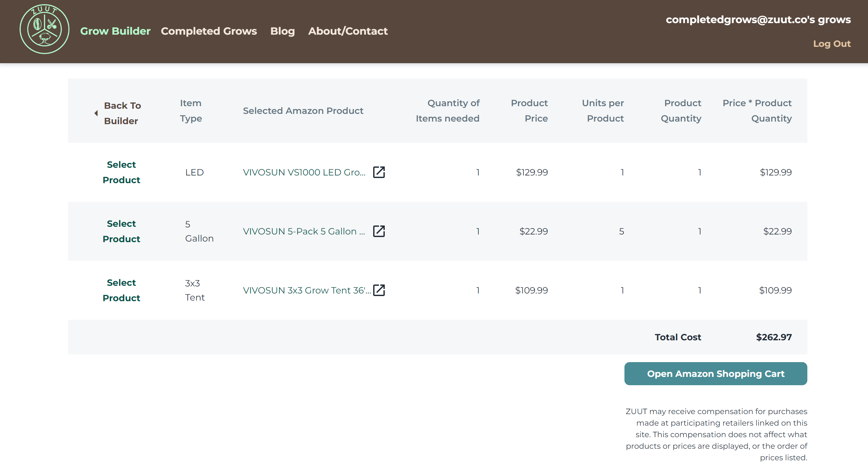
Task: Click the Product Quantity column header
Action: pyautogui.click(x=681, y=110)
